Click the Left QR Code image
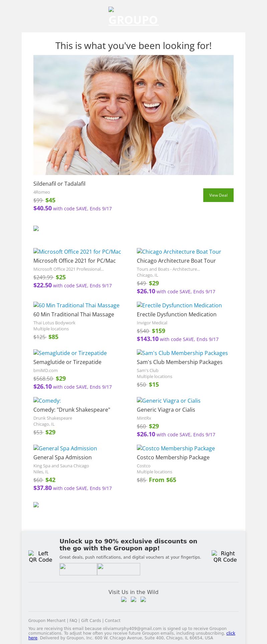This screenshot has width=267, height=644. [40, 556]
